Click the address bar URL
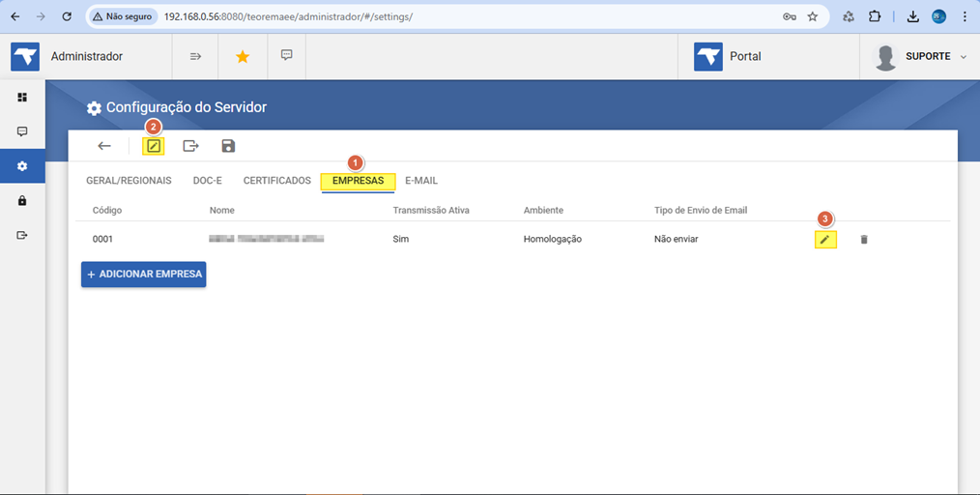The height and width of the screenshot is (495, 980). 288,16
